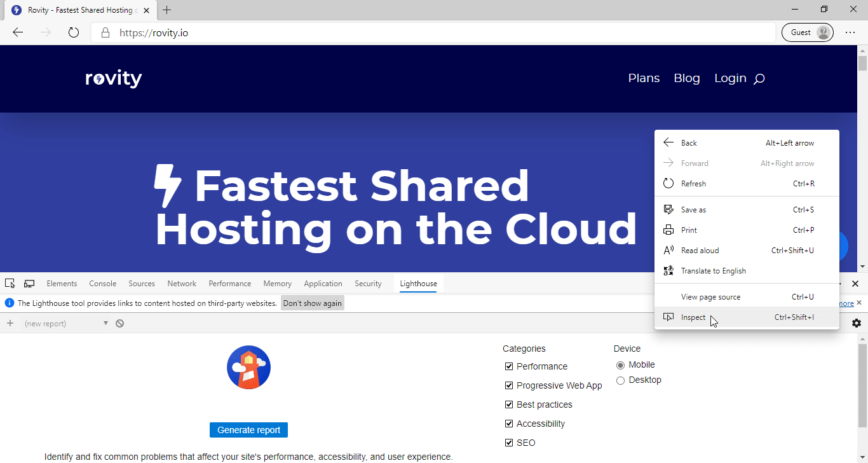The width and height of the screenshot is (868, 463).
Task: Click the browser reload button
Action: pyautogui.click(x=74, y=32)
